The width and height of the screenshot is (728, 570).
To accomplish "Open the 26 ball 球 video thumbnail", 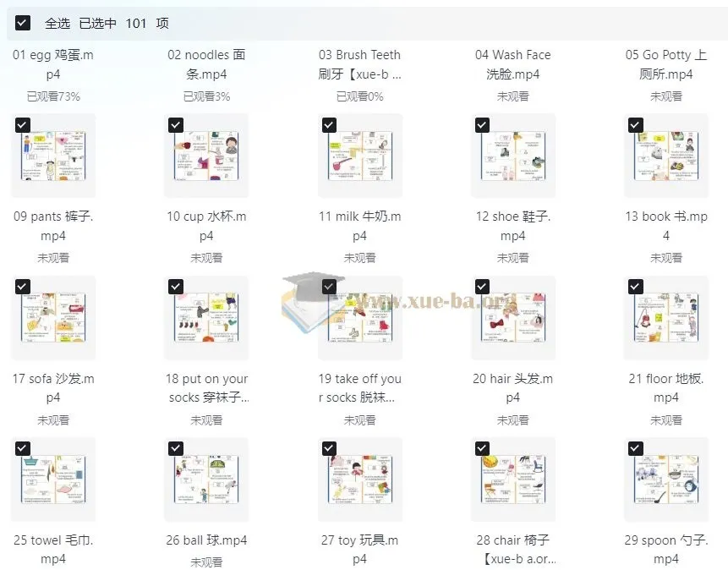I will (206, 480).
